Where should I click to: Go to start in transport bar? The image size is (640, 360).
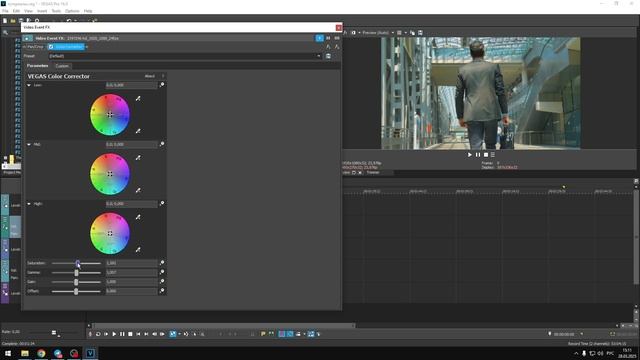[138, 334]
